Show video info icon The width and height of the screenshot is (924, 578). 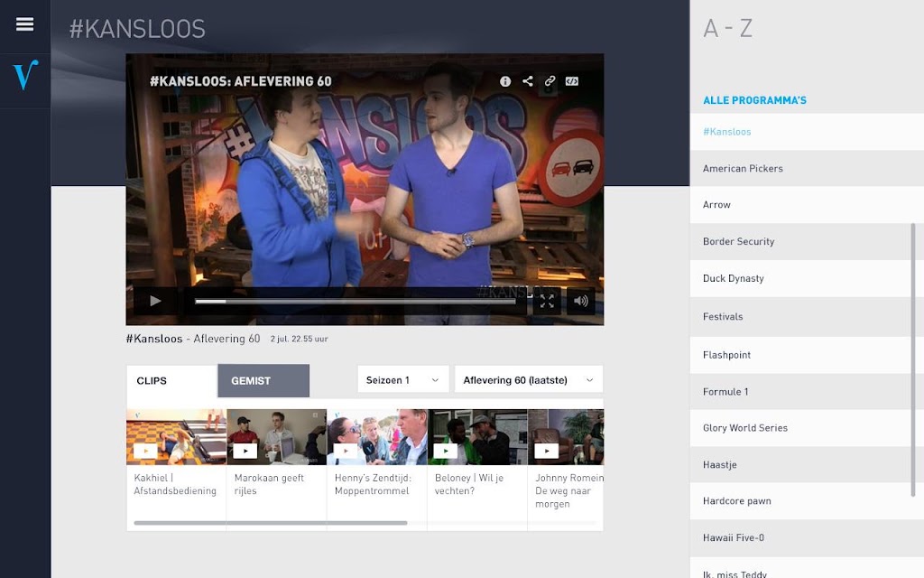tap(505, 81)
